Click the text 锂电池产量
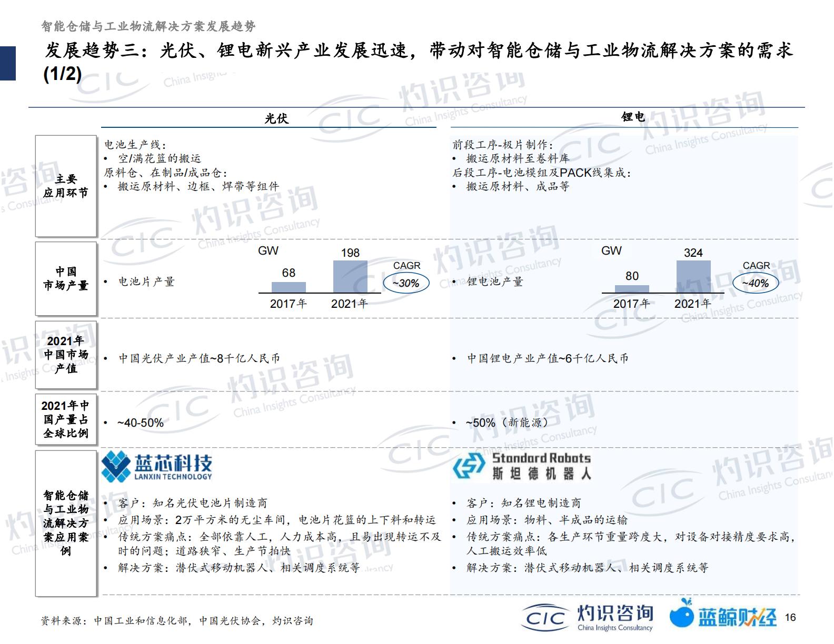The height and width of the screenshot is (644, 834). (x=495, y=281)
